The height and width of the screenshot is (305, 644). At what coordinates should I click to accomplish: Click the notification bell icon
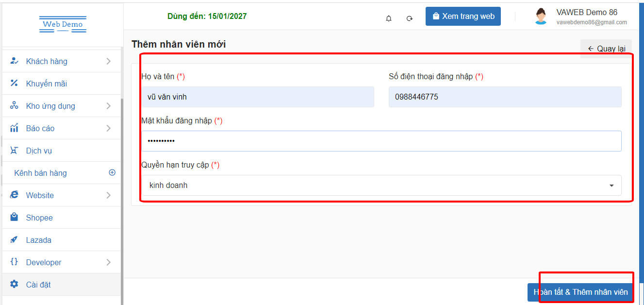(389, 18)
